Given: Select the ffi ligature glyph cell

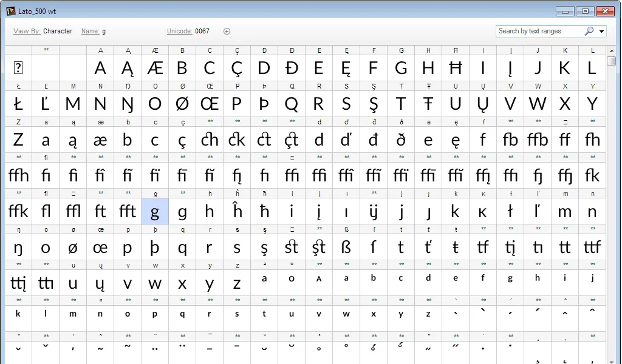Looking at the screenshot, I should (x=292, y=175).
